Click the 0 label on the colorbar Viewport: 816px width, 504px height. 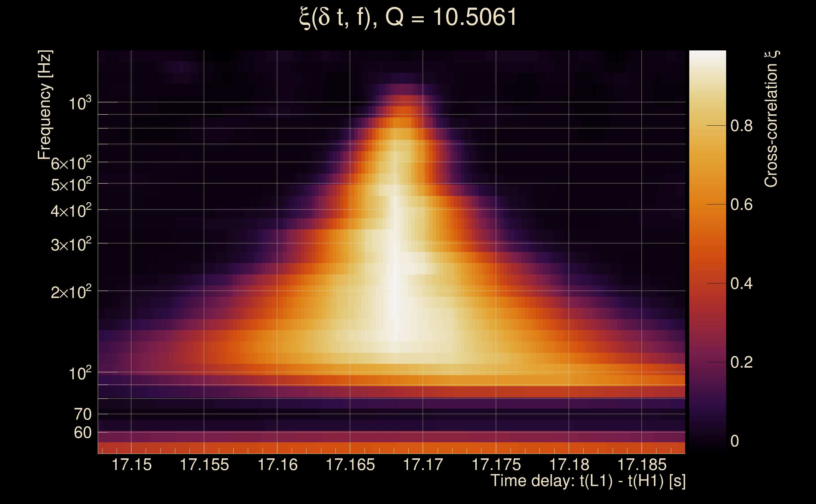735,441
